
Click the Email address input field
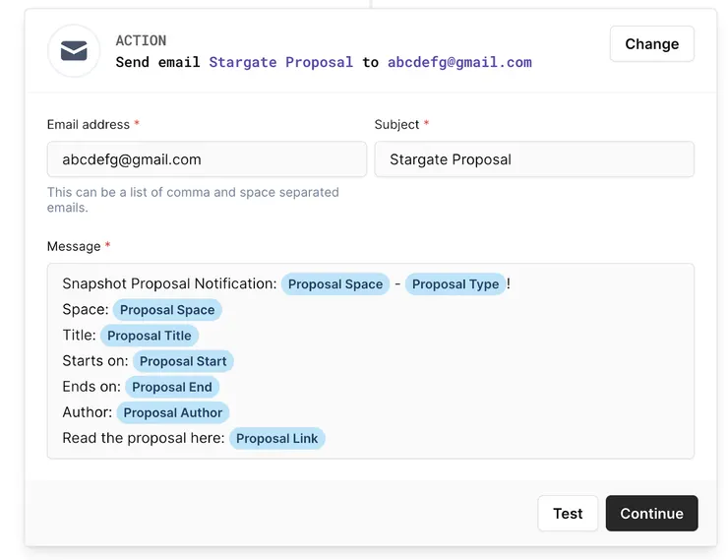[207, 159]
